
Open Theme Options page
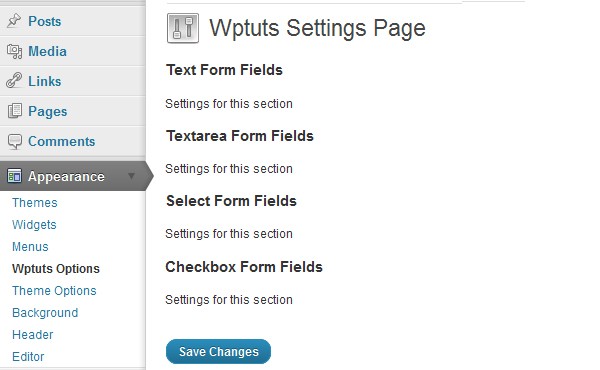coord(54,291)
